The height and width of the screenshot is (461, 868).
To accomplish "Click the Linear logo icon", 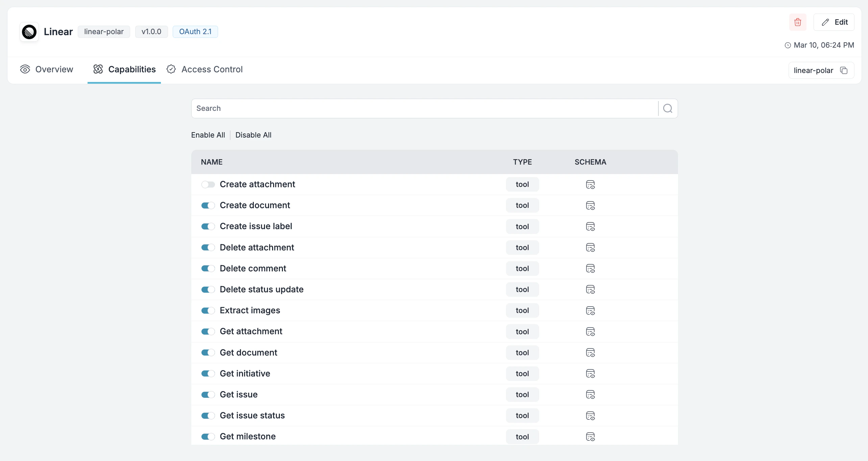I will click(29, 31).
